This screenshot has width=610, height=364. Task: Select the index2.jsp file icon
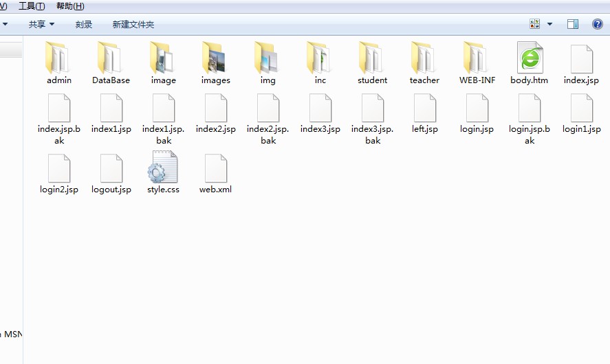click(216, 108)
